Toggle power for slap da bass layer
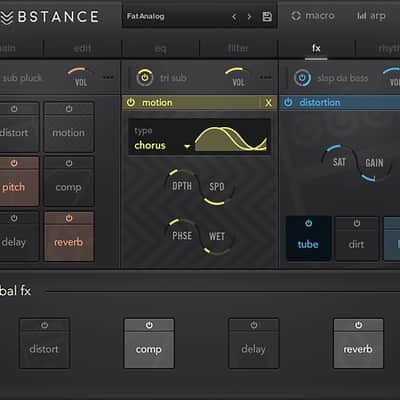This screenshot has width=400, height=400. (x=302, y=78)
